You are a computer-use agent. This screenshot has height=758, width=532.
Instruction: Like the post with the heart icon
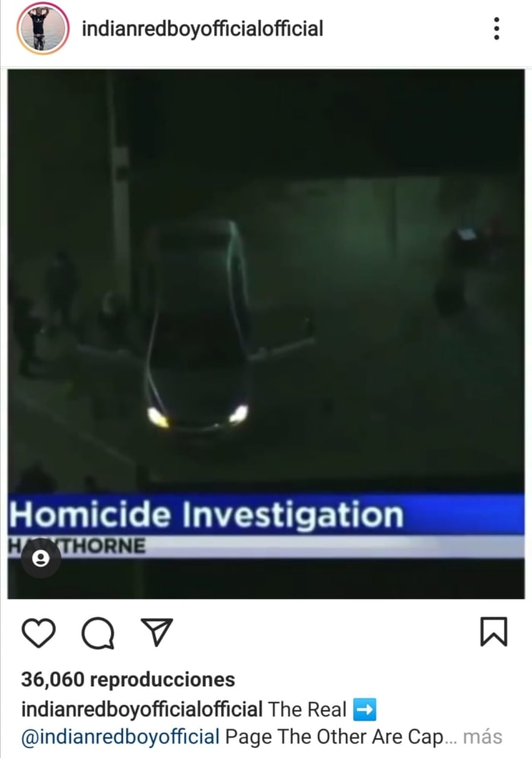pos(39,633)
